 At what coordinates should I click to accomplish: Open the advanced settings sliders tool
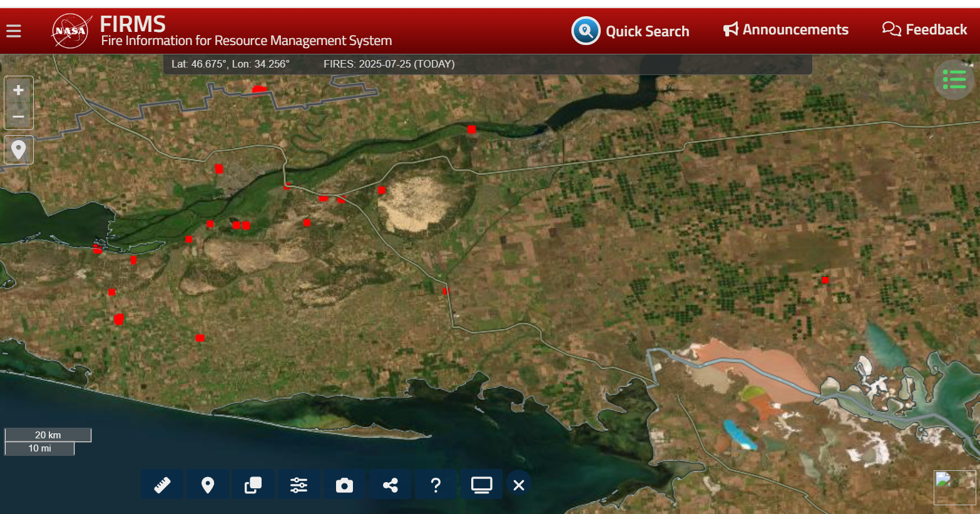pyautogui.click(x=299, y=485)
